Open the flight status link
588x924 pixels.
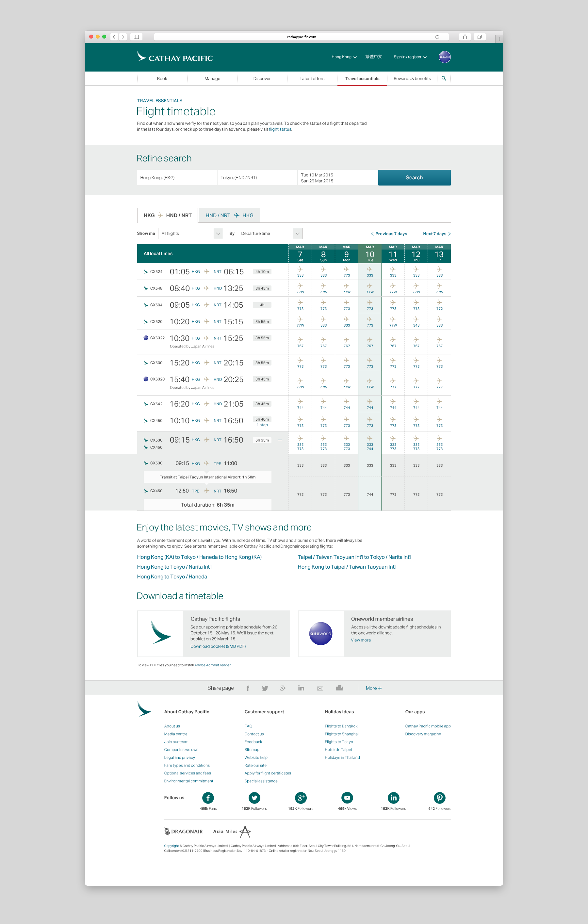point(280,129)
